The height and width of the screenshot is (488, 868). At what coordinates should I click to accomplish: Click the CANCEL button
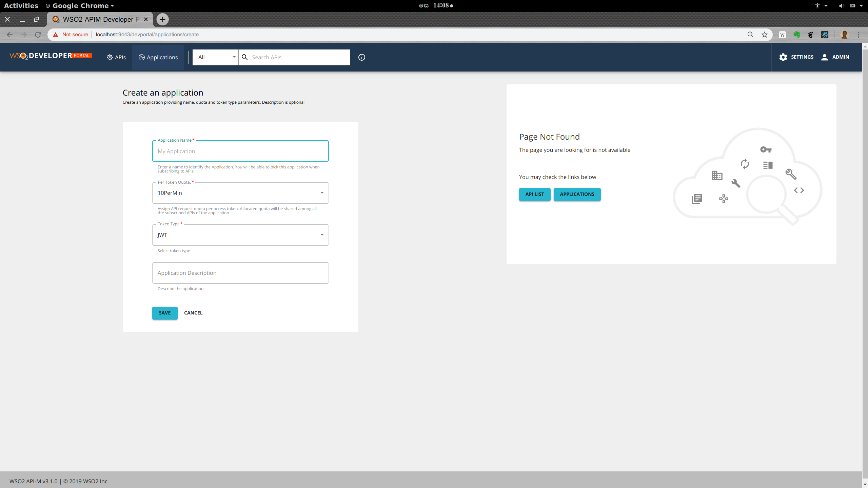coord(193,313)
